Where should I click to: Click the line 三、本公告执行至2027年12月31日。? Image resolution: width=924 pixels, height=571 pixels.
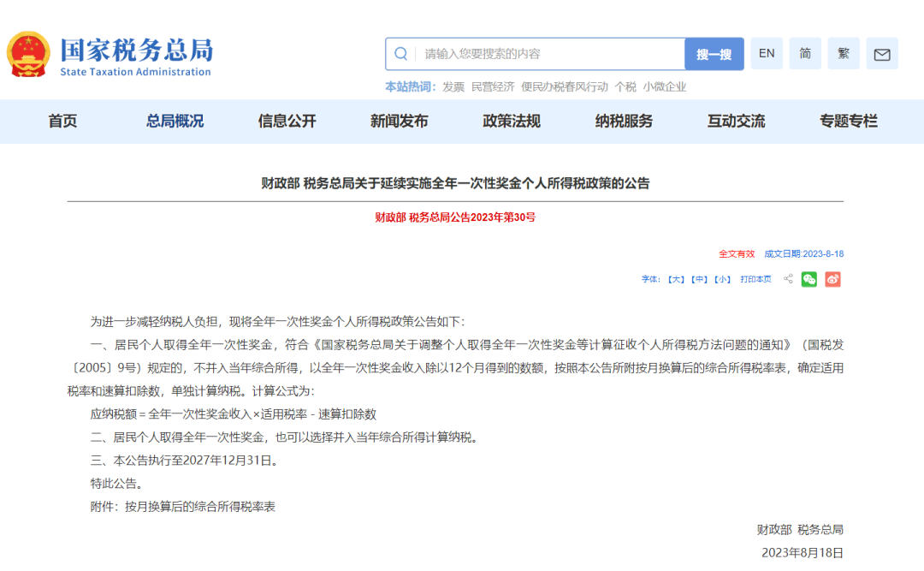click(185, 461)
